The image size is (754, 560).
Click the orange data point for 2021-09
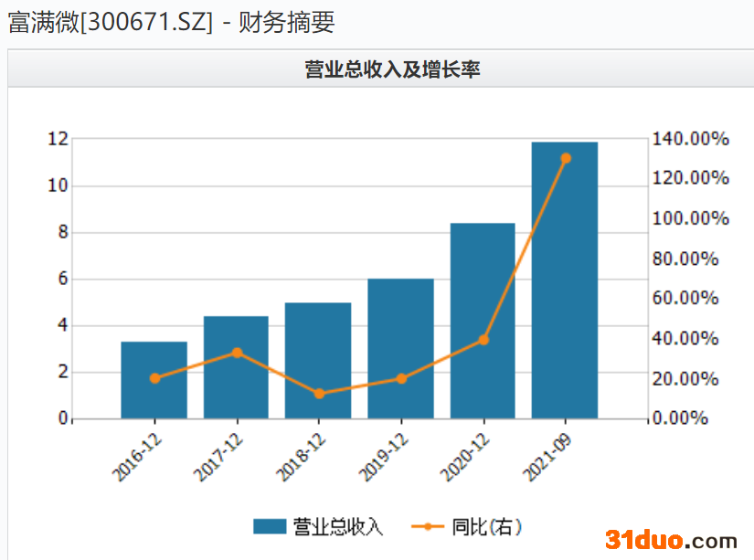[x=565, y=158]
